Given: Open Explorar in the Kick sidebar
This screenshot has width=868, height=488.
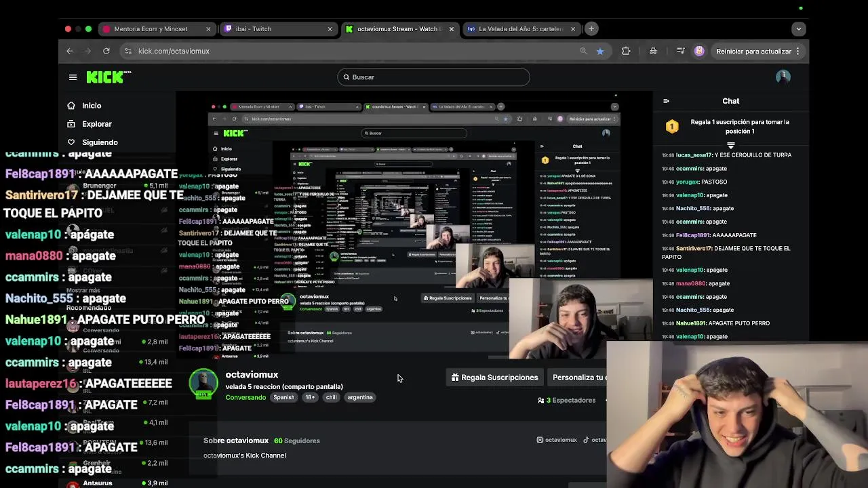Looking at the screenshot, I should point(97,124).
